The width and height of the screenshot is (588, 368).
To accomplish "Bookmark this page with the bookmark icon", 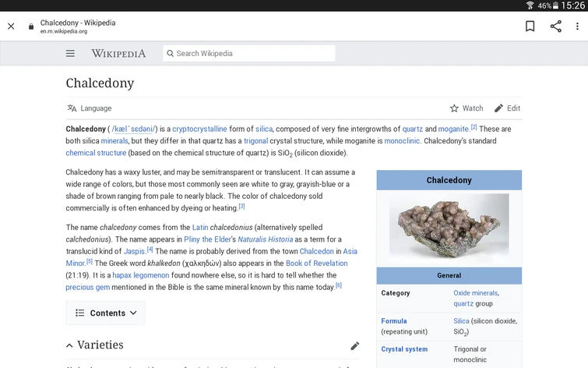I will pyautogui.click(x=530, y=27).
